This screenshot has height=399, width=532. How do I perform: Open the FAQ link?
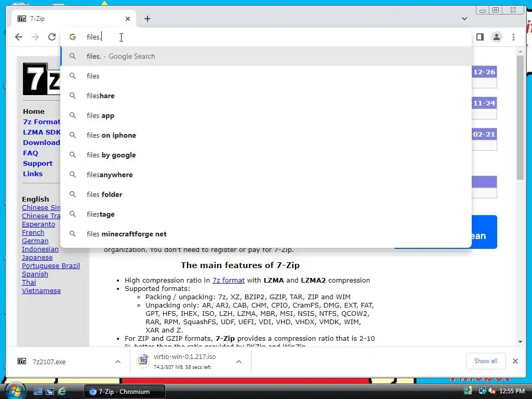click(31, 153)
